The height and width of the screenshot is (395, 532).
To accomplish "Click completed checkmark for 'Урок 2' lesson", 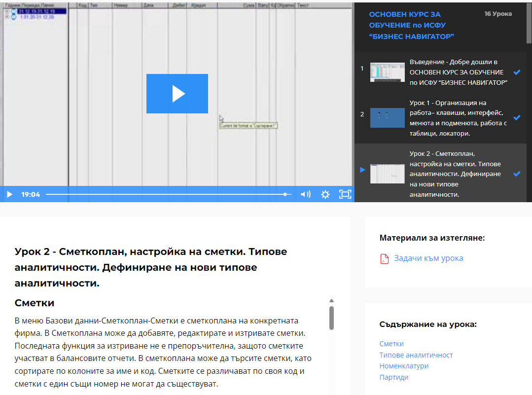I will tap(517, 174).
